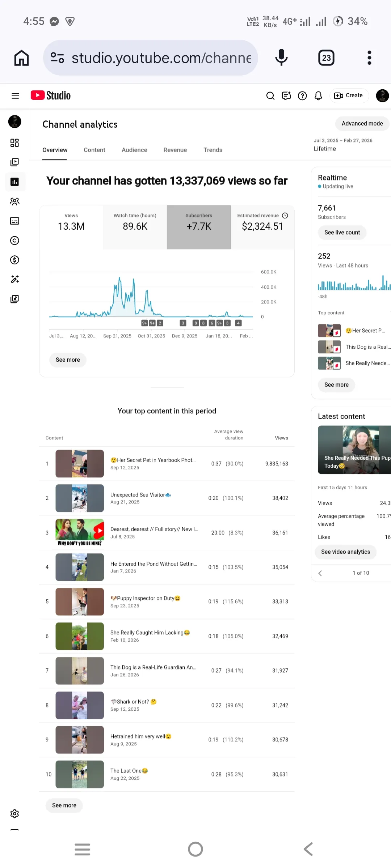Open Customization magic wand sidebar icon
The width and height of the screenshot is (391, 868).
(15, 279)
